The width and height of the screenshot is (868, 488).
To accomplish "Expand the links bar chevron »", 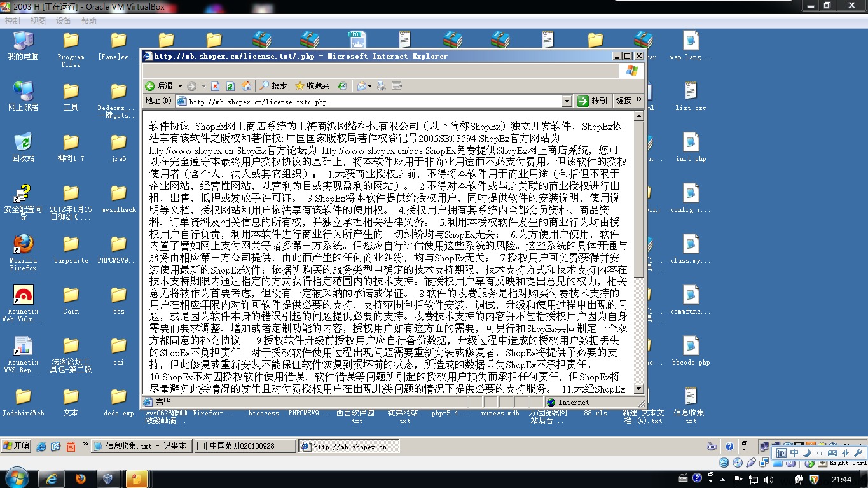I will tap(639, 100).
